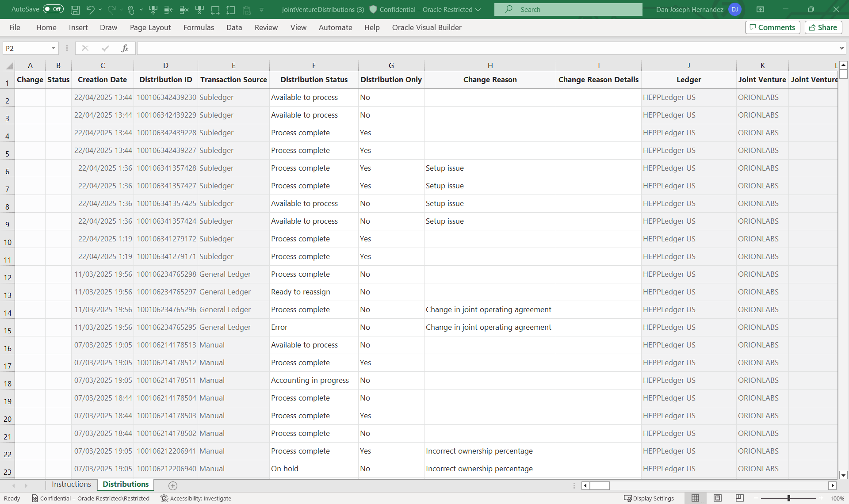Image resolution: width=849 pixels, height=504 pixels.
Task: Open Accessibility: Investigate checker in status bar
Action: pyautogui.click(x=196, y=498)
